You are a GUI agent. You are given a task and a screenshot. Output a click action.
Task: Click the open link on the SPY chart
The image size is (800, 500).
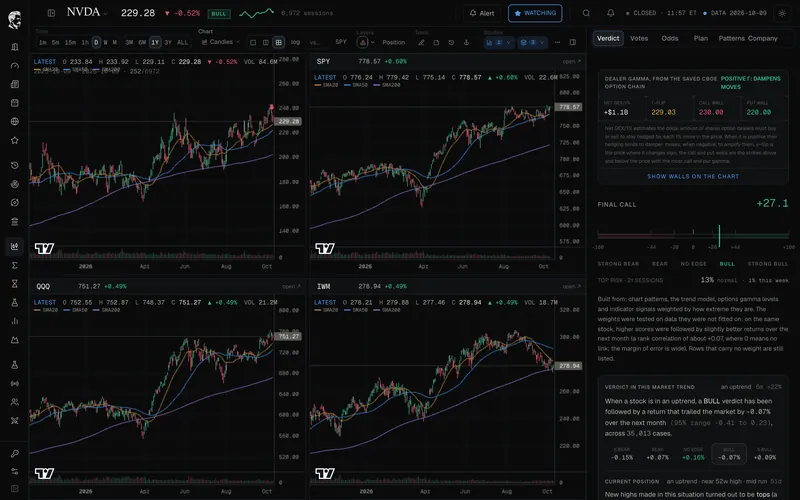[571, 61]
